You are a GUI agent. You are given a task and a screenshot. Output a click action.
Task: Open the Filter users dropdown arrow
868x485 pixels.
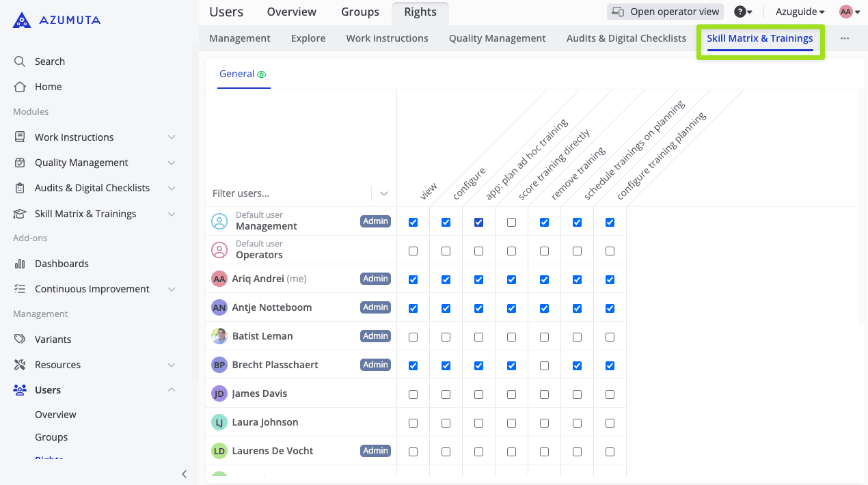coord(384,193)
